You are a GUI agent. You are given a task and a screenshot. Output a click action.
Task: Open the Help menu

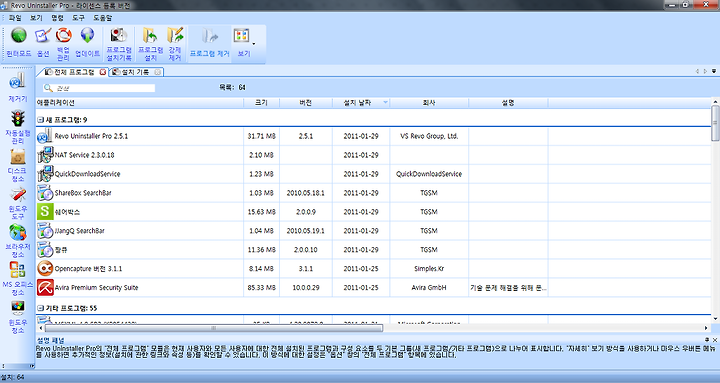(102, 18)
